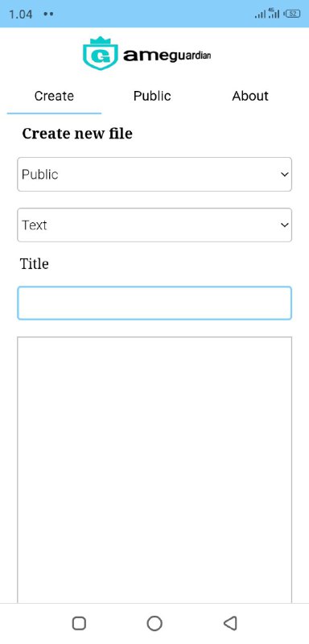309x644 pixels.
Task: Tap the Android back navigation triangle
Action: (x=231, y=623)
